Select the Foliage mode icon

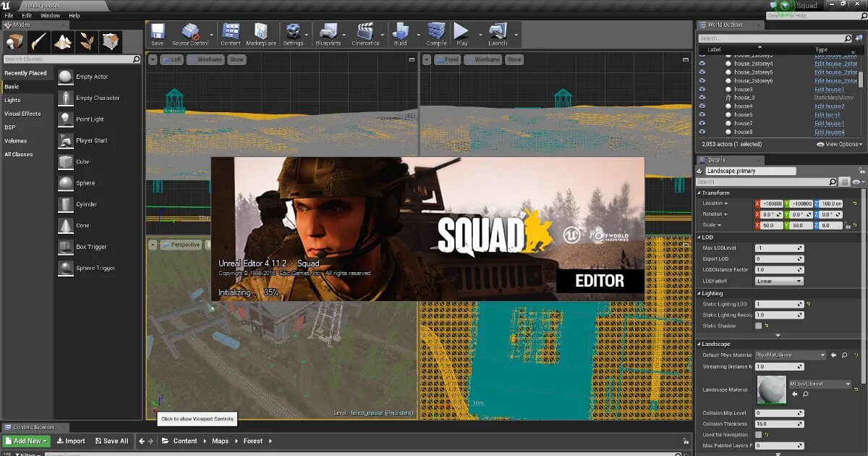(87, 41)
